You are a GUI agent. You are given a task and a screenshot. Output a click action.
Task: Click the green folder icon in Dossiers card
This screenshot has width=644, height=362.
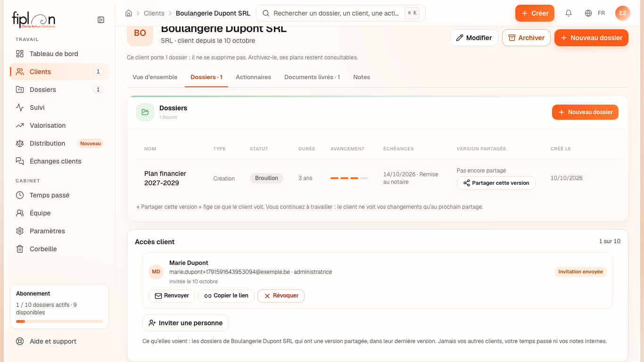[x=145, y=112]
